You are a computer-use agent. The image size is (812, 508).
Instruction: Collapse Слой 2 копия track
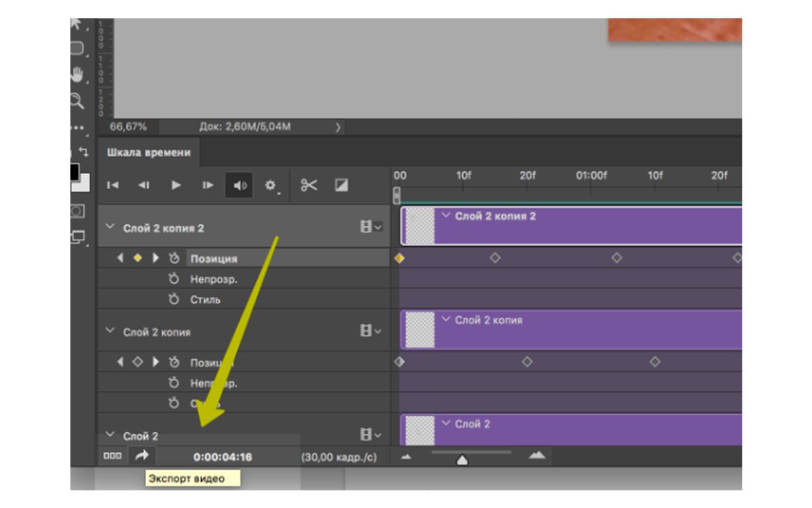(x=110, y=331)
